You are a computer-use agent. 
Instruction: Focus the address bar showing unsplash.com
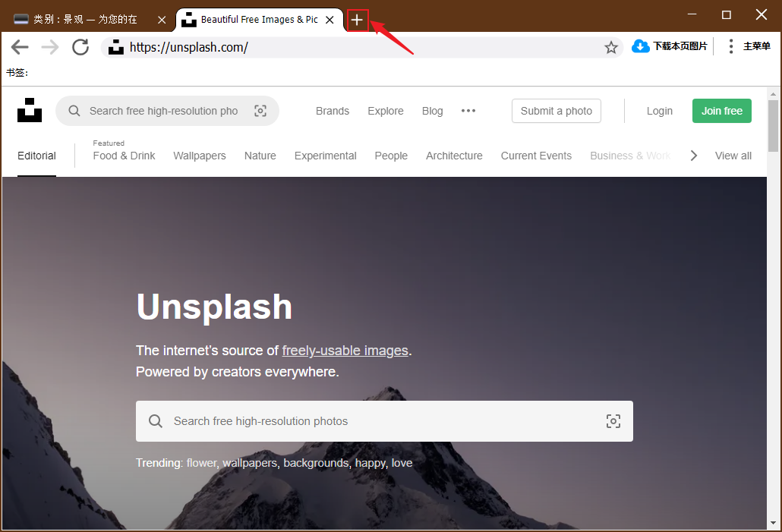pos(361,47)
